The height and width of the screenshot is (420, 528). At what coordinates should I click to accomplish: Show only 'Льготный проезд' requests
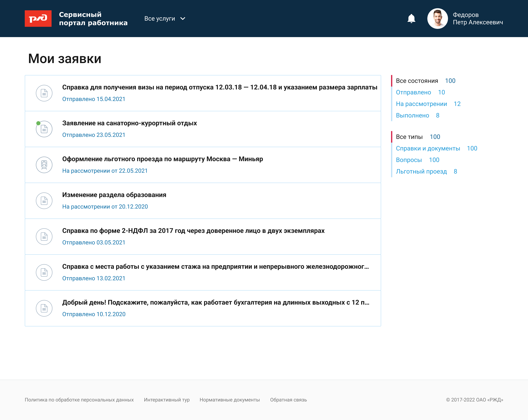(x=421, y=171)
